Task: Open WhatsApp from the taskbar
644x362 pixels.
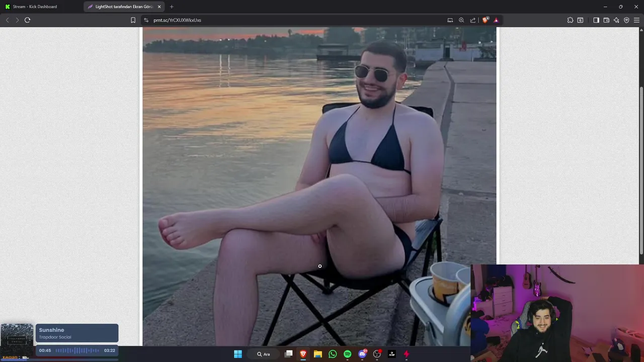Action: click(333, 354)
